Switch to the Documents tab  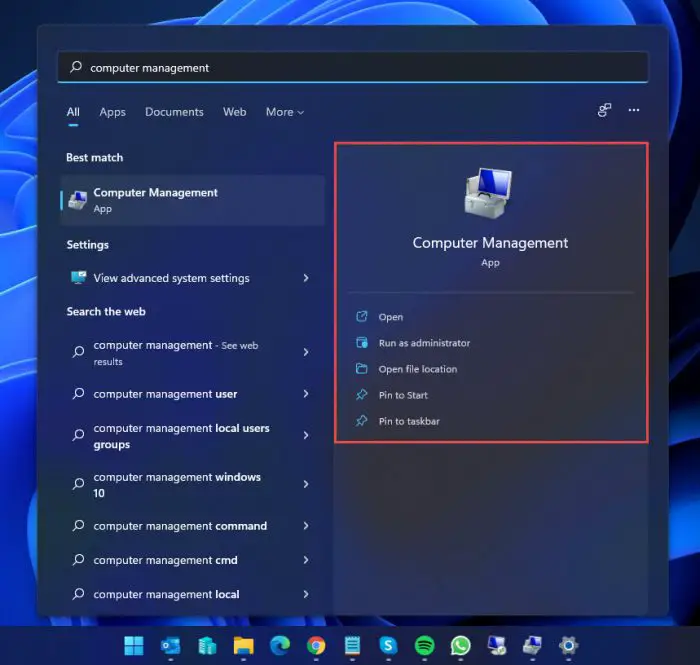coord(174,112)
